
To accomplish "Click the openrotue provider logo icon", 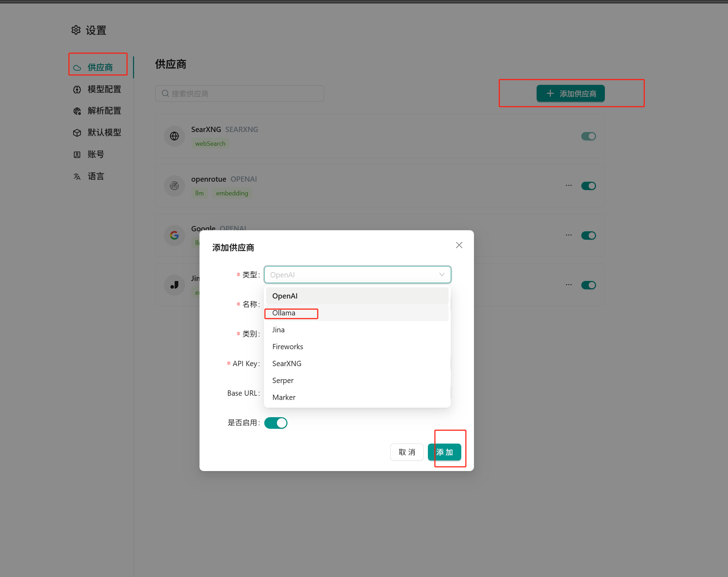I will (174, 186).
